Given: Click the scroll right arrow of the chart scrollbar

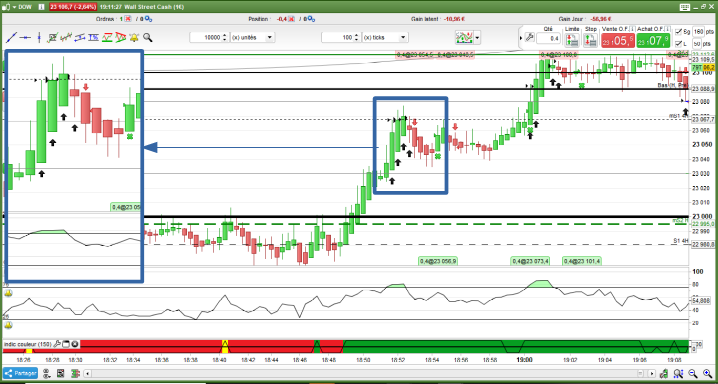Looking at the screenshot, I should coord(652,373).
